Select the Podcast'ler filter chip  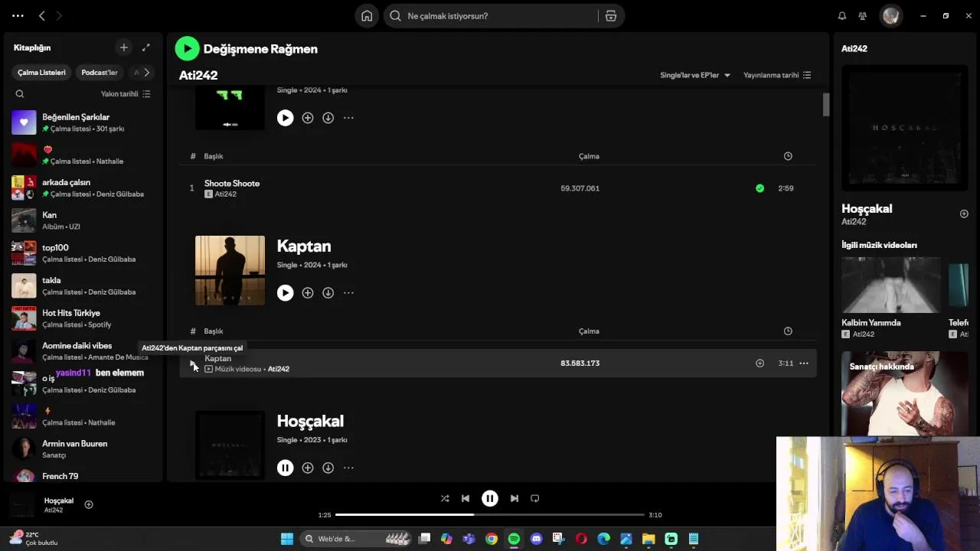pos(100,73)
